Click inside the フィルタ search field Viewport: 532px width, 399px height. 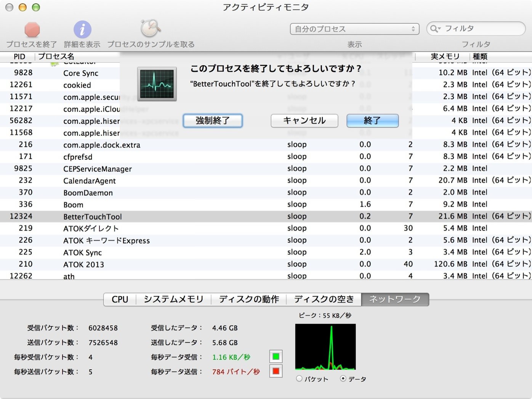[x=476, y=29]
